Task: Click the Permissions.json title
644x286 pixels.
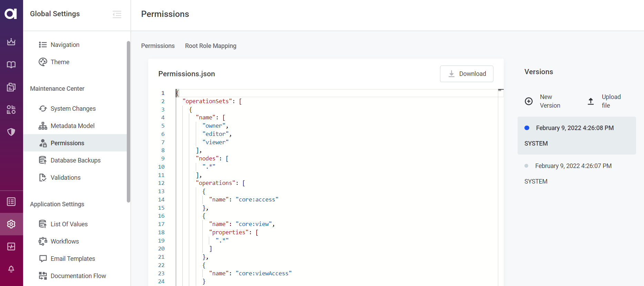Action: coord(187,74)
